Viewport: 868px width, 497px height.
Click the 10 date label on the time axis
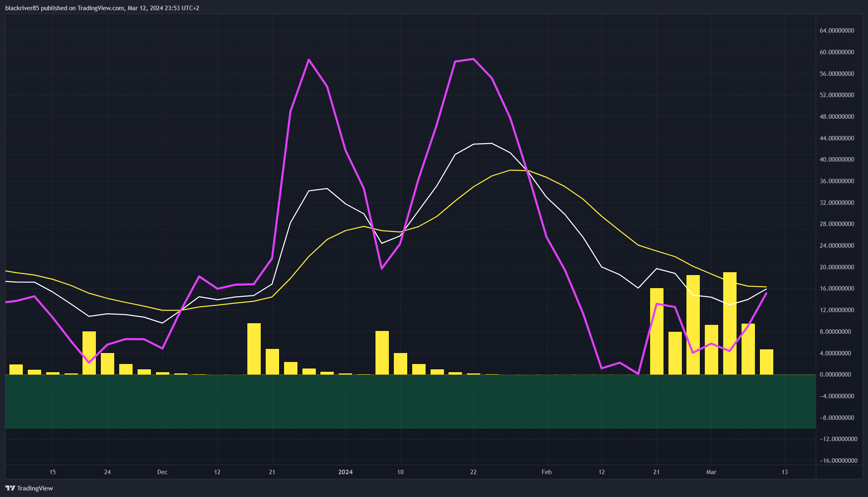point(400,472)
